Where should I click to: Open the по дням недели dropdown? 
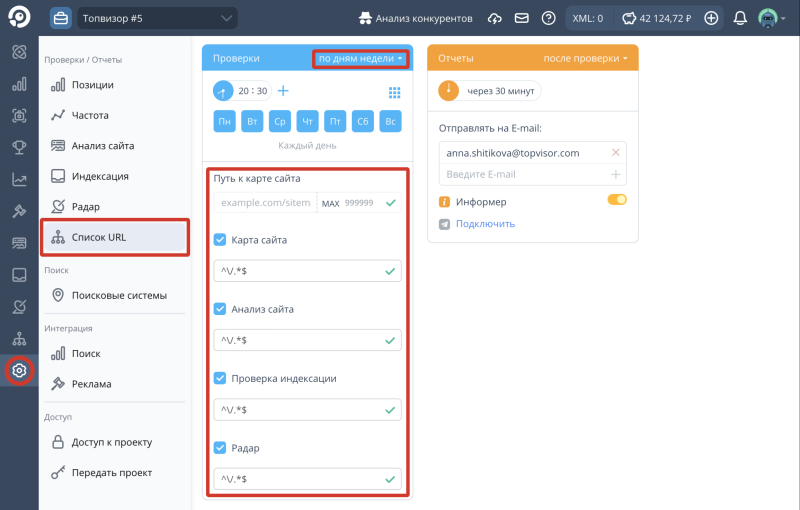(x=360, y=59)
